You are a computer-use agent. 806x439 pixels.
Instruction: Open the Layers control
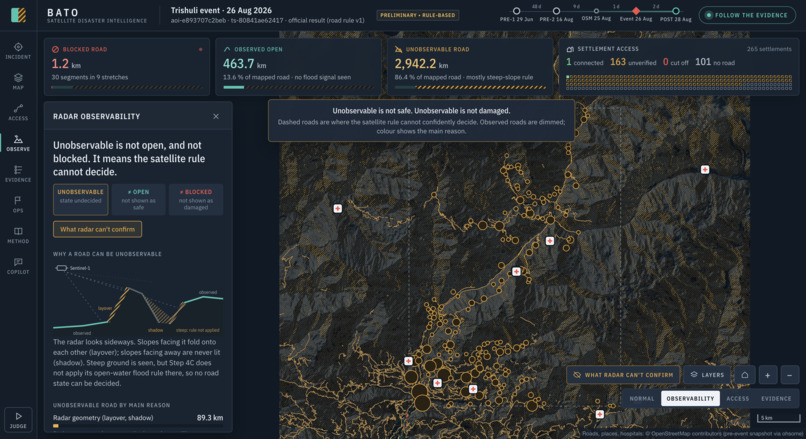pyautogui.click(x=707, y=375)
